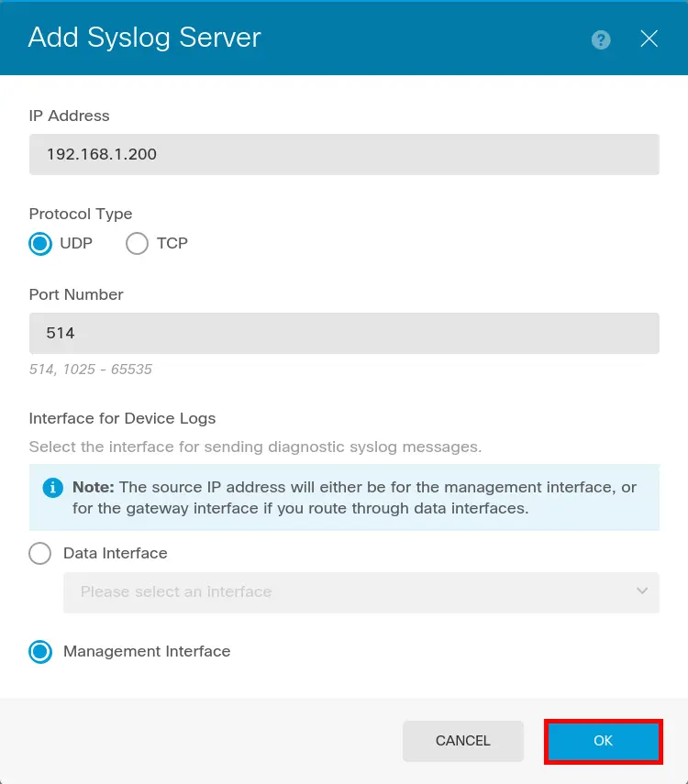Select Management Interface for device logs
This screenshot has width=688, height=784.
pyautogui.click(x=40, y=652)
